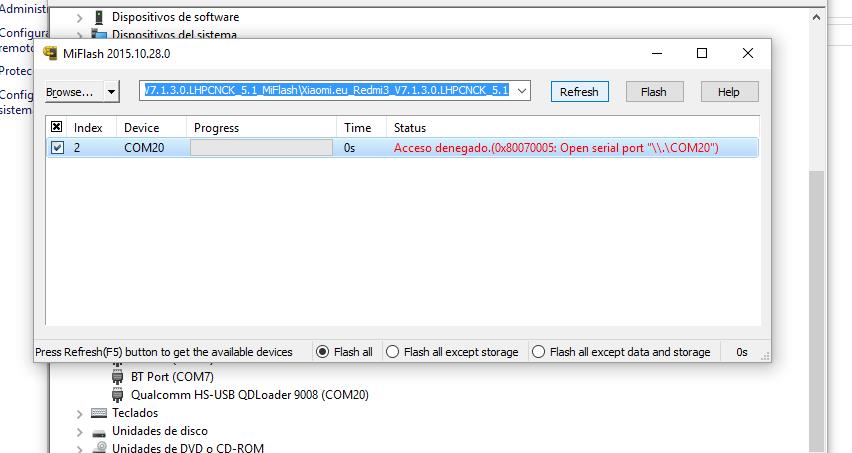Select the COM20 device cell

coord(144,148)
